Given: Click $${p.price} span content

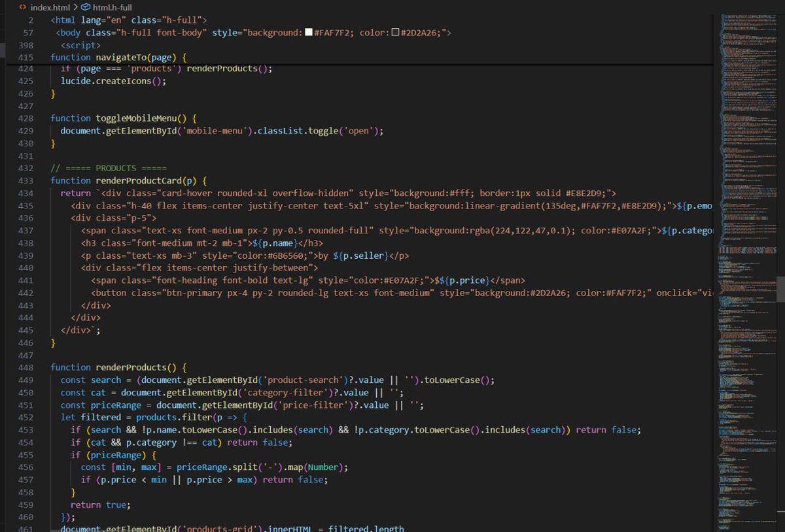Looking at the screenshot, I should [x=461, y=280].
